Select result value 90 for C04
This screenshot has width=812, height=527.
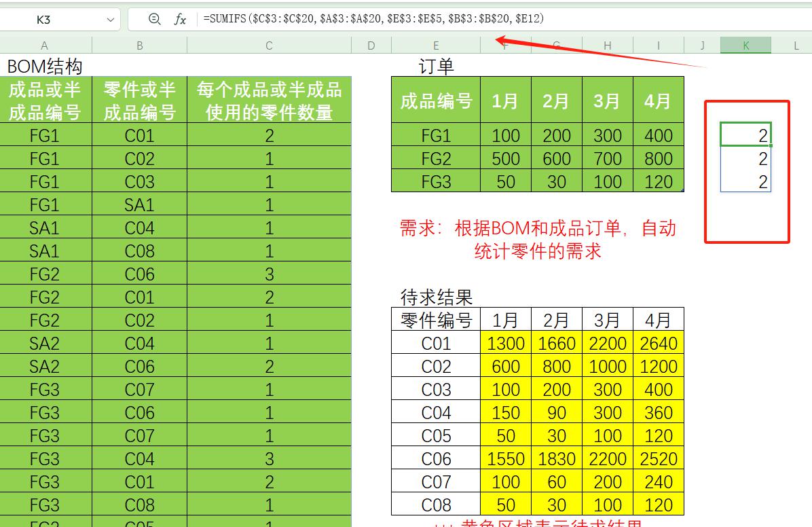[x=557, y=412]
